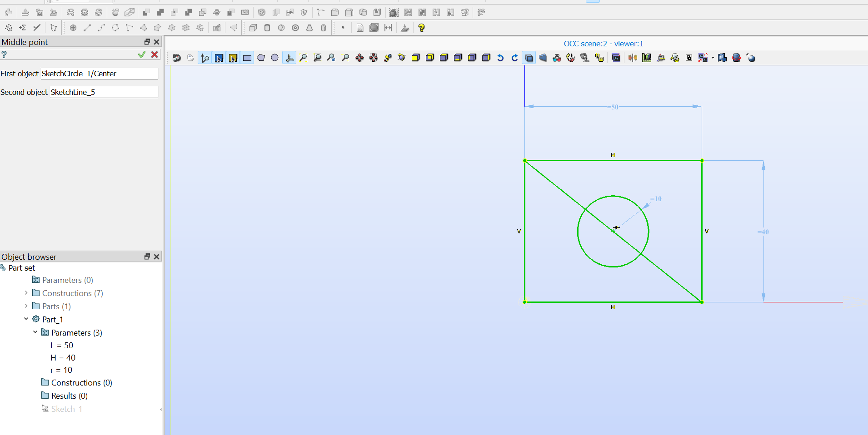The width and height of the screenshot is (868, 435).
Task: Apply the Middle point constraint with green checkmark
Action: (142, 54)
